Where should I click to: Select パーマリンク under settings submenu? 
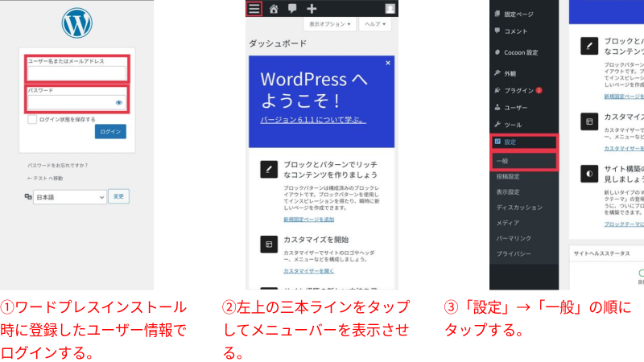click(514, 238)
